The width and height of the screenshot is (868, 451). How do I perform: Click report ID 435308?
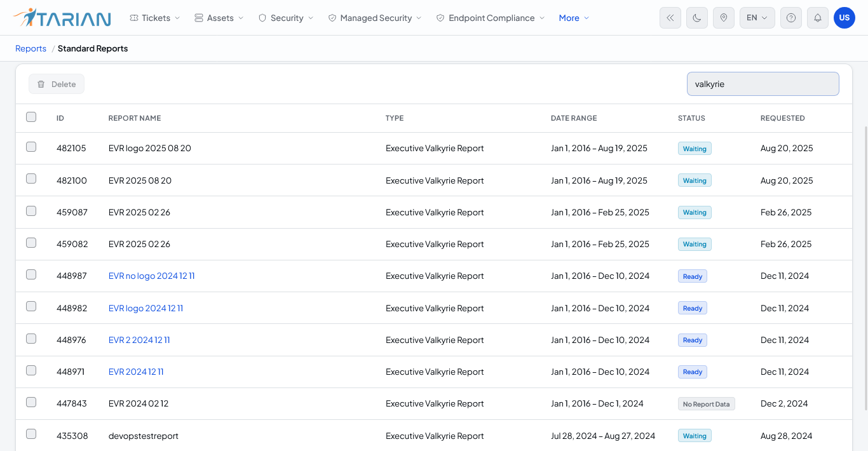click(72, 436)
